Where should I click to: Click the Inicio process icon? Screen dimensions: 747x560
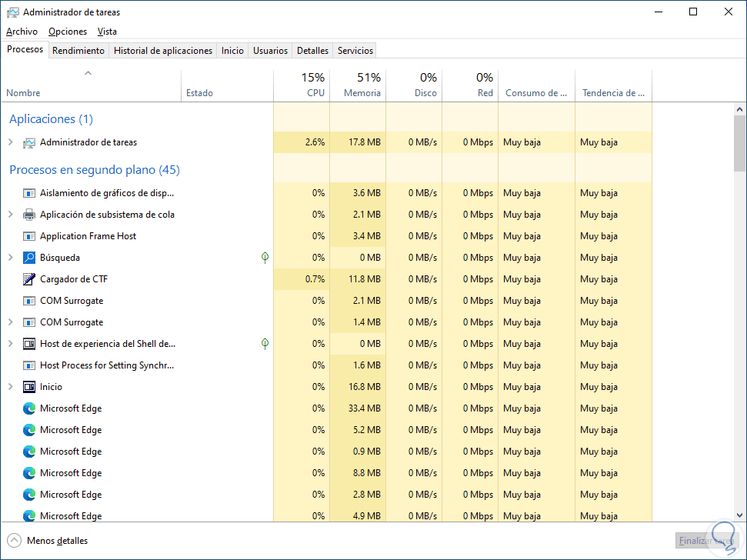pos(29,387)
